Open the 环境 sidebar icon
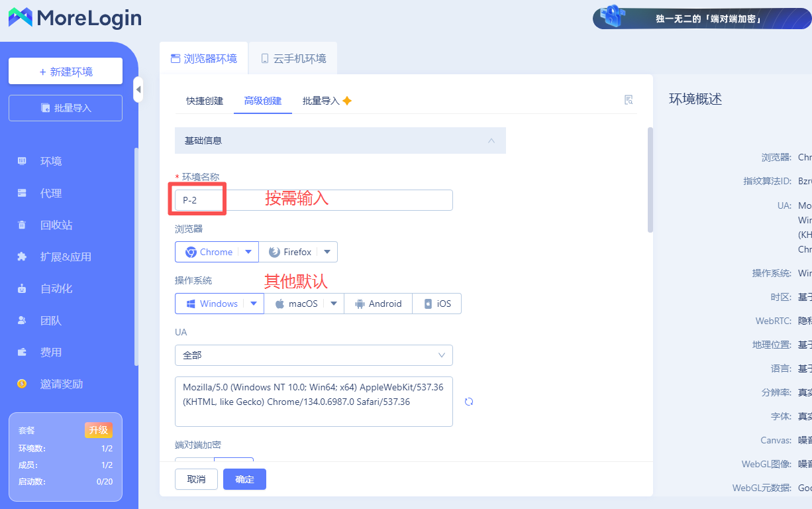 point(22,161)
